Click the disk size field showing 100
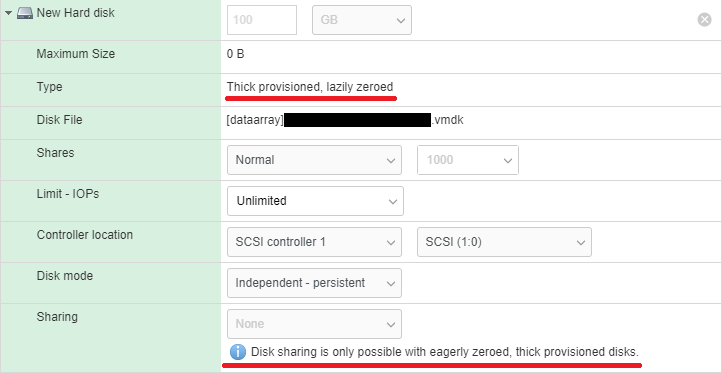722x373 pixels. [262, 20]
